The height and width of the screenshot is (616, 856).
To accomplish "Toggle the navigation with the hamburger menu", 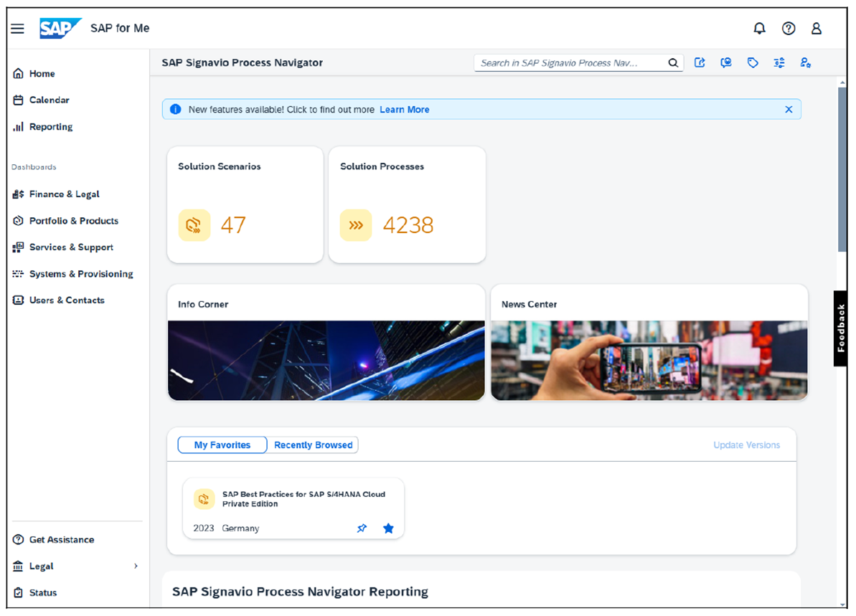I will tap(17, 28).
